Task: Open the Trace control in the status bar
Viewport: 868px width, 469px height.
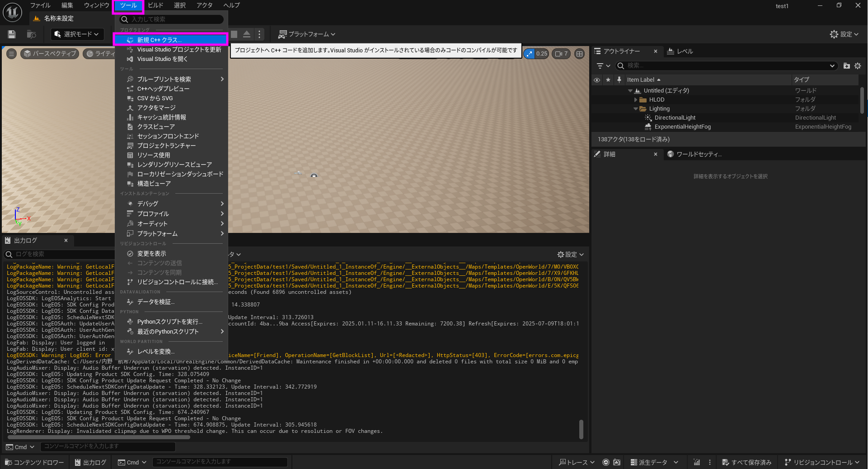Action: 576,462
